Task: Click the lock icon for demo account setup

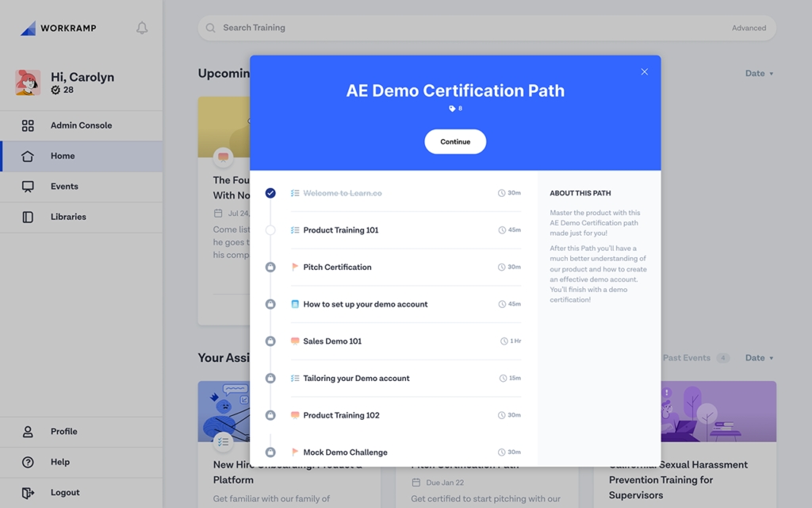Action: pyautogui.click(x=270, y=304)
